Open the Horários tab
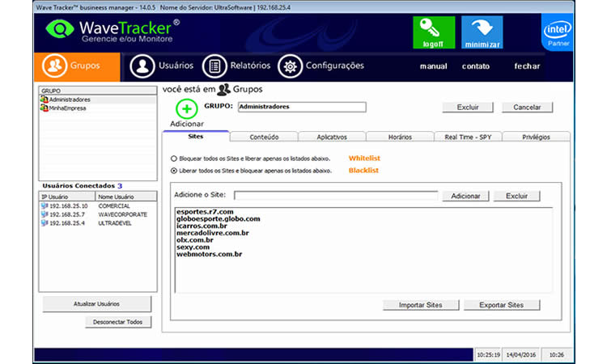The width and height of the screenshot is (607, 364). coord(400,137)
